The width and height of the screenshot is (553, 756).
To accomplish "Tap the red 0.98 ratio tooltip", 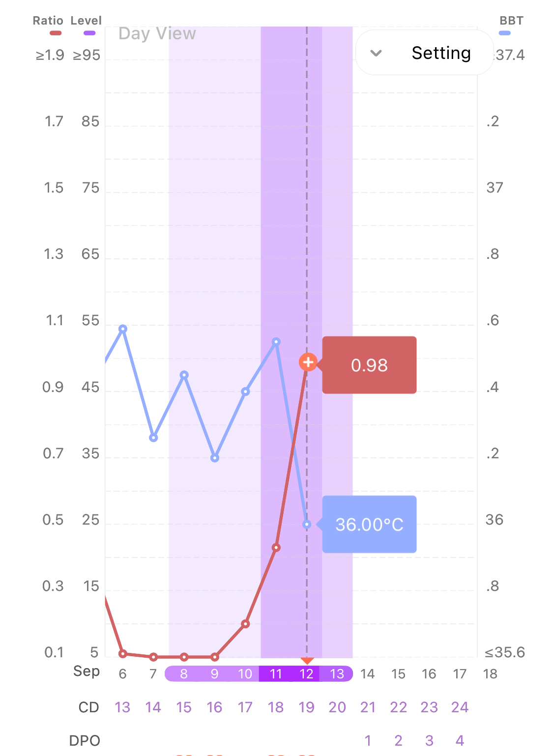I will 369,365.
